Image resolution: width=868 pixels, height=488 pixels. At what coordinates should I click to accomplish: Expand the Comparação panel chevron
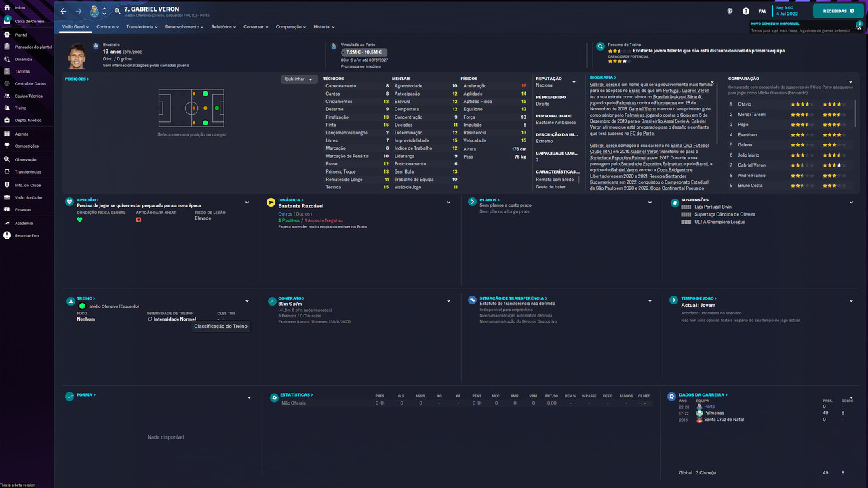tap(850, 82)
